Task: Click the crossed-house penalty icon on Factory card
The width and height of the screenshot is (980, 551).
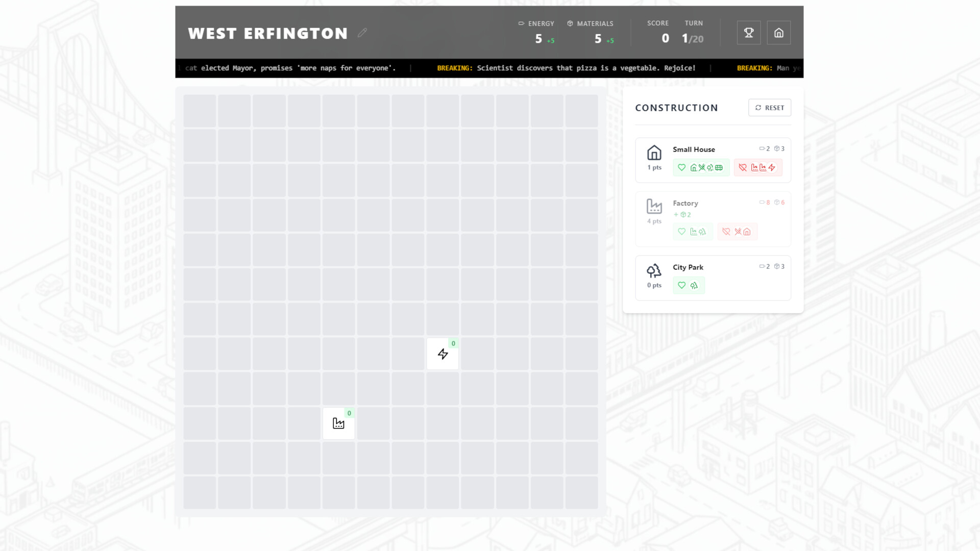Action: click(x=747, y=232)
